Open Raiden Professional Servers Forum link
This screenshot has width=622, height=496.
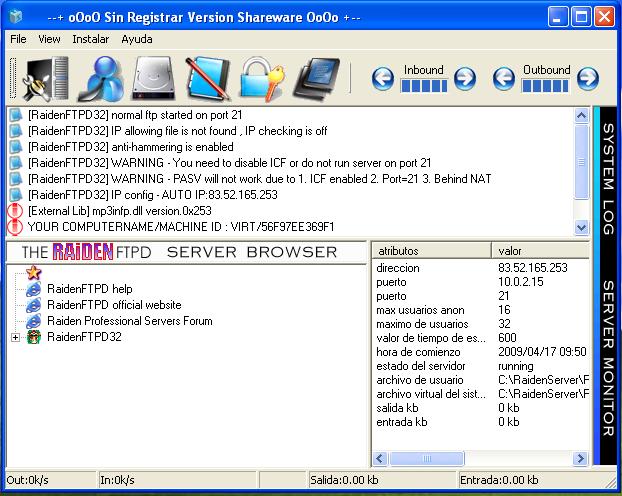pyautogui.click(x=130, y=321)
